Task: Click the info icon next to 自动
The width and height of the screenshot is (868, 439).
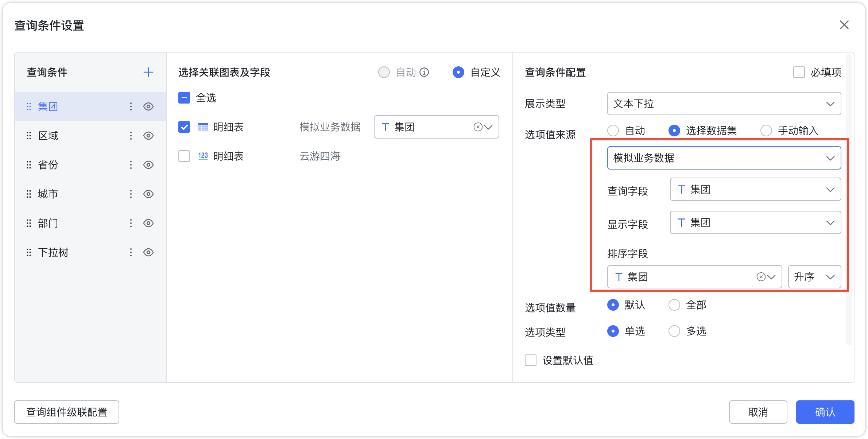Action: [424, 72]
